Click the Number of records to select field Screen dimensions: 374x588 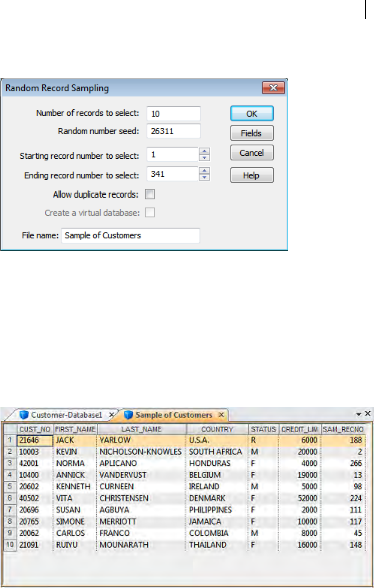(173, 114)
